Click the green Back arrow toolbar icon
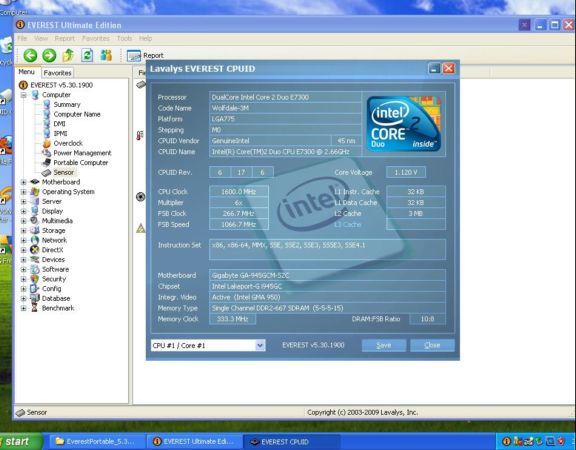Image resolution: width=576 pixels, height=450 pixels. click(30, 55)
